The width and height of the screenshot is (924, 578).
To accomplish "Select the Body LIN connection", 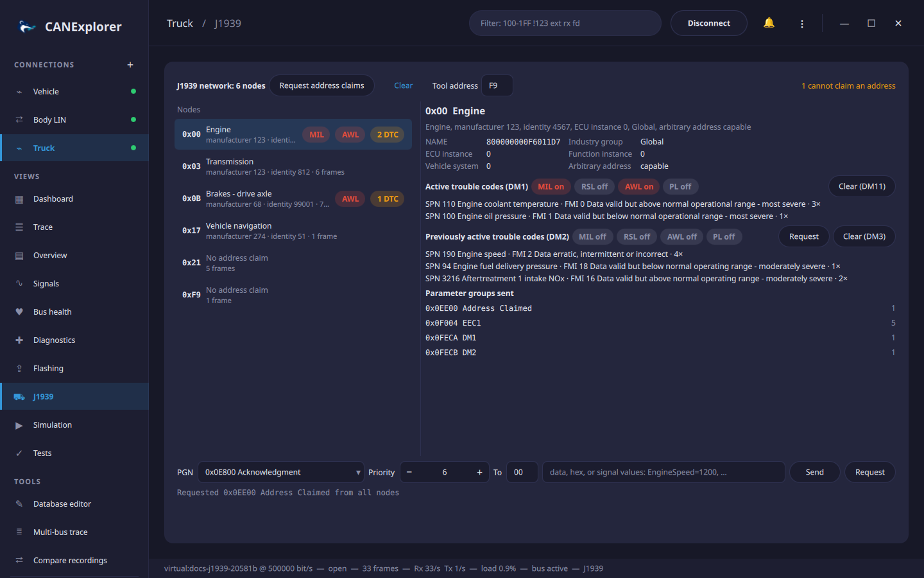I will [74, 120].
